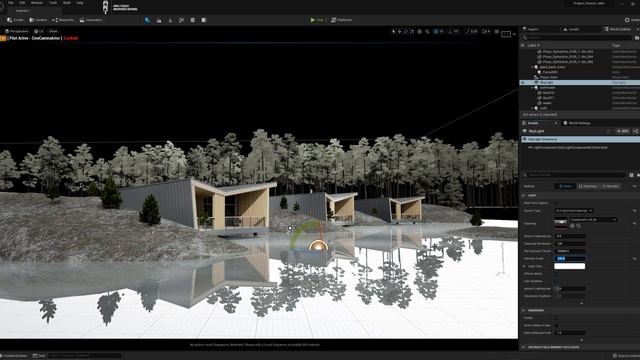Open the Cinematics toolbar dropdown
Image resolution: width=640 pixels, height=360 pixels.
(x=91, y=20)
